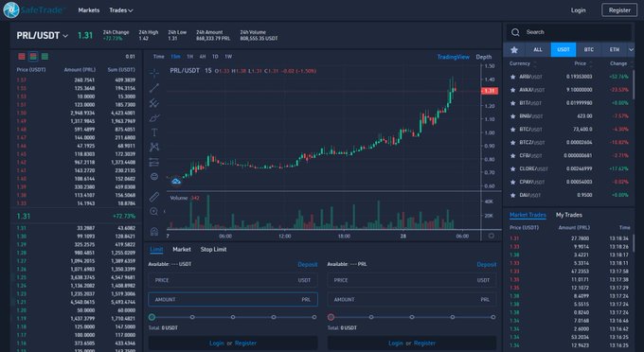Switch chart to Depth view
The image size is (644, 352).
[x=483, y=57]
